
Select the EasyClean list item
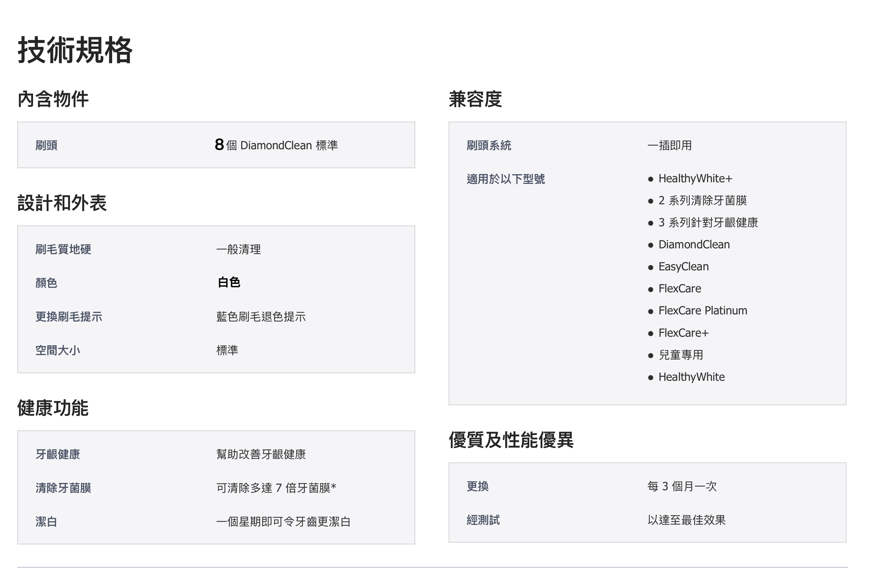click(x=684, y=267)
